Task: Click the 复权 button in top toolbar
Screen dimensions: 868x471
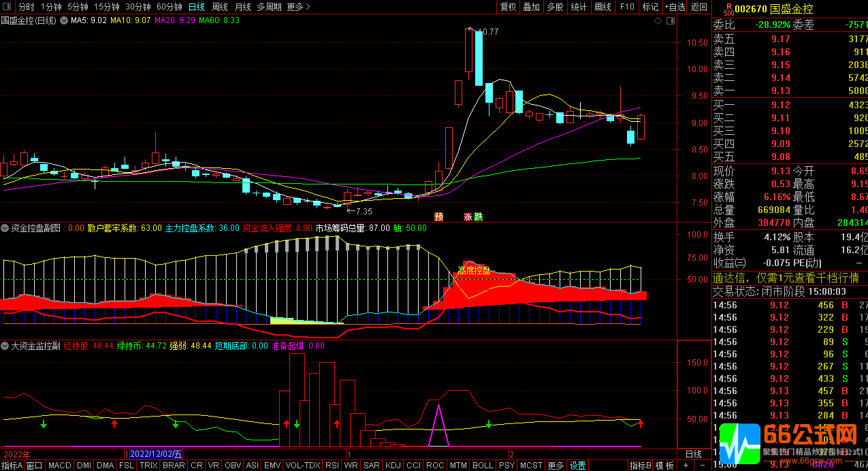Action: click(509, 7)
